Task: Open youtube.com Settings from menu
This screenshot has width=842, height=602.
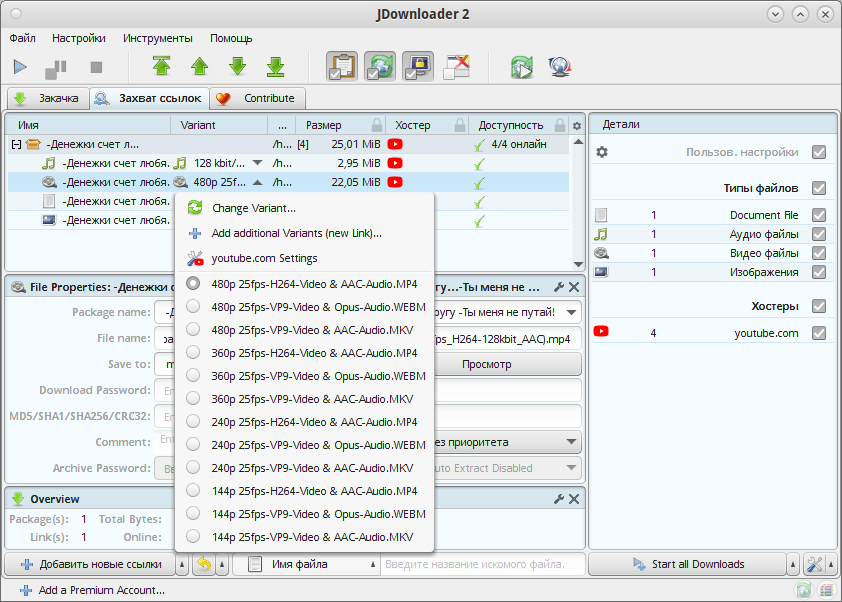Action: coord(304,258)
